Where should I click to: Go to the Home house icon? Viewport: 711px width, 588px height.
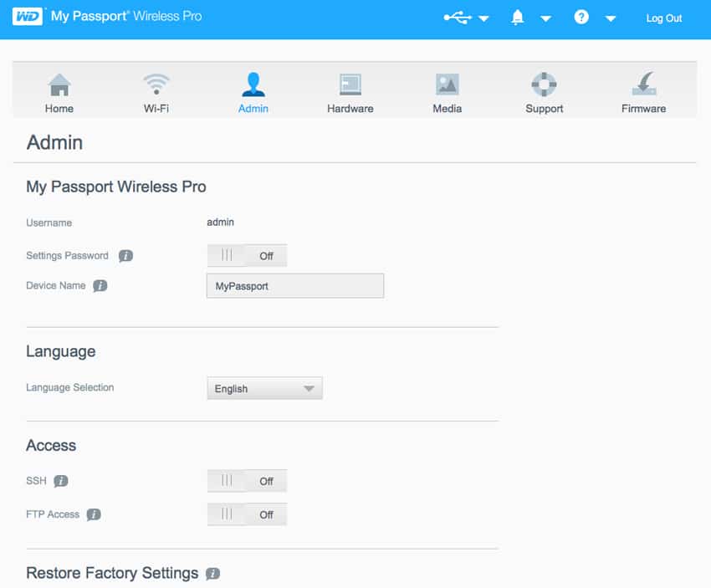pos(59,84)
